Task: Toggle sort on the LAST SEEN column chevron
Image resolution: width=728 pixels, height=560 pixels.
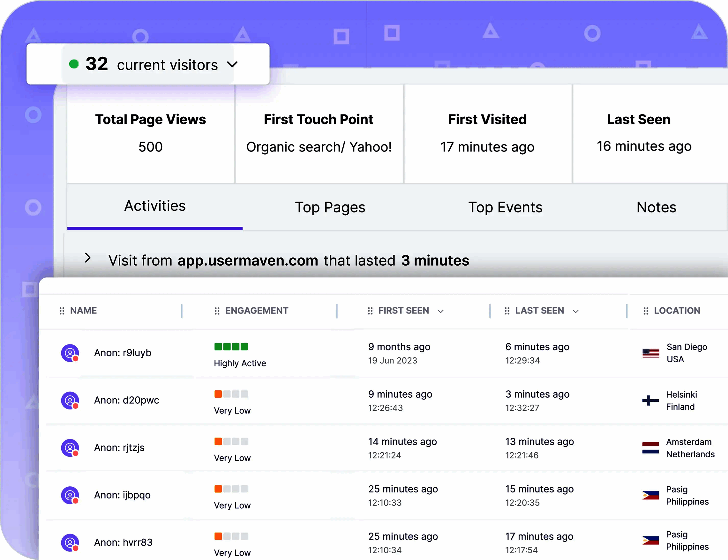Action: (576, 311)
